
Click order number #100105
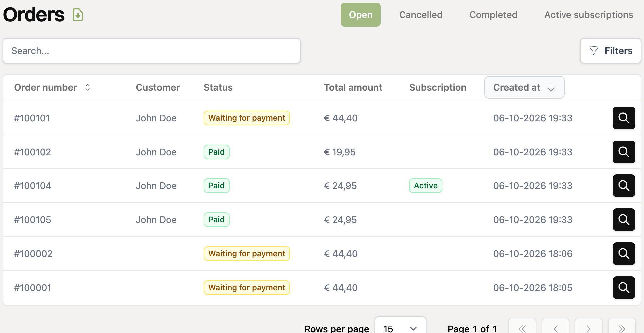(32, 220)
